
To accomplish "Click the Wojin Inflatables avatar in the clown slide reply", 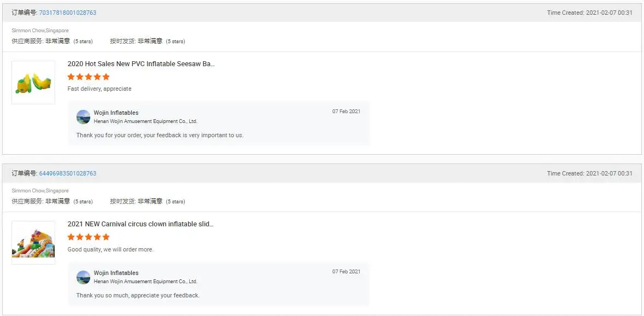I will click(83, 277).
